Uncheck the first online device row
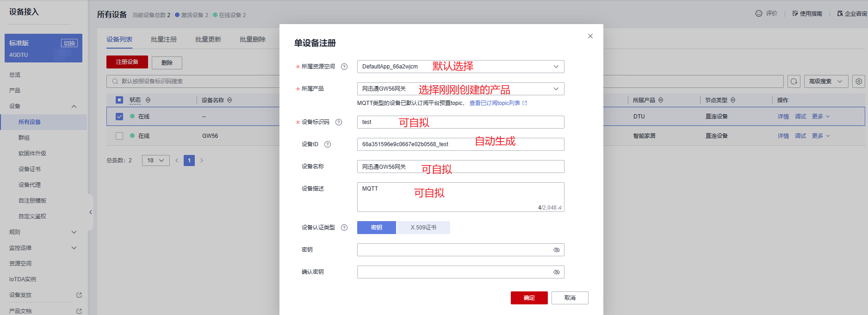 click(119, 117)
